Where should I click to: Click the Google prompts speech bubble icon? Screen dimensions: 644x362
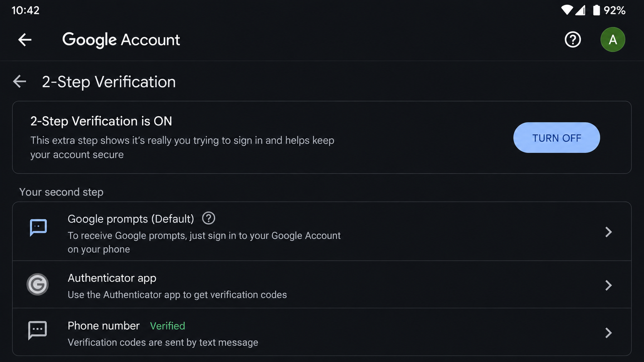point(38,228)
